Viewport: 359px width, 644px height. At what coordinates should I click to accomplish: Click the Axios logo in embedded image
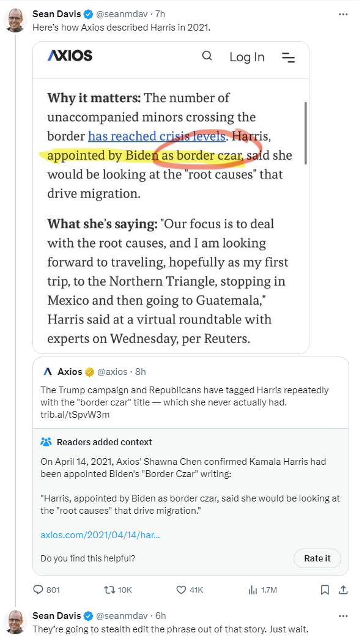pos(70,56)
